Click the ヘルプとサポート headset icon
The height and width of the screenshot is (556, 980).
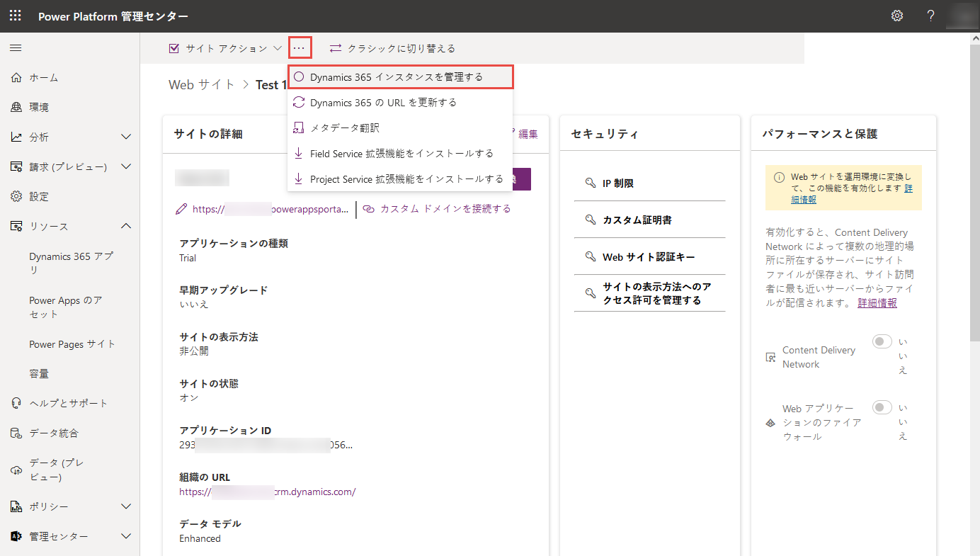[16, 403]
